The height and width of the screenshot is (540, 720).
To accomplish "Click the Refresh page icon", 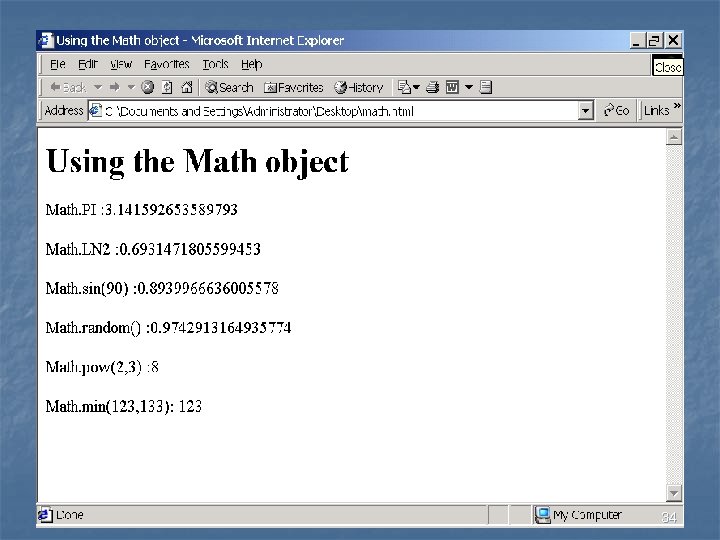I will point(167,87).
